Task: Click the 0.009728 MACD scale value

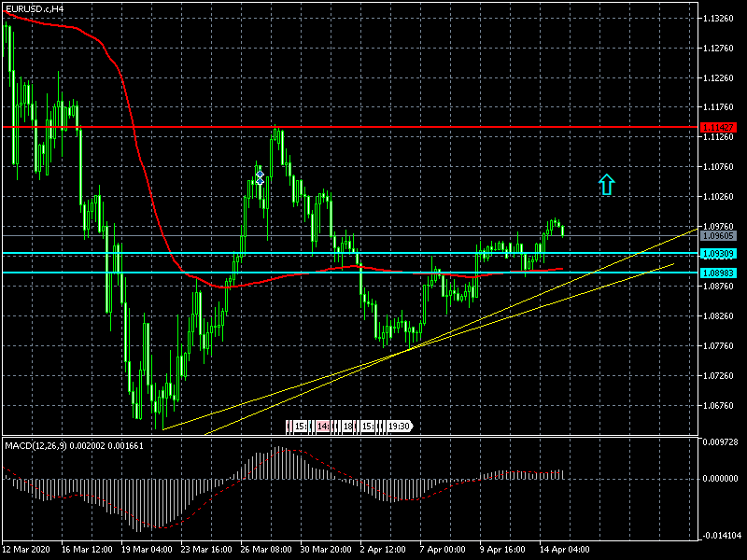Action: pos(720,442)
